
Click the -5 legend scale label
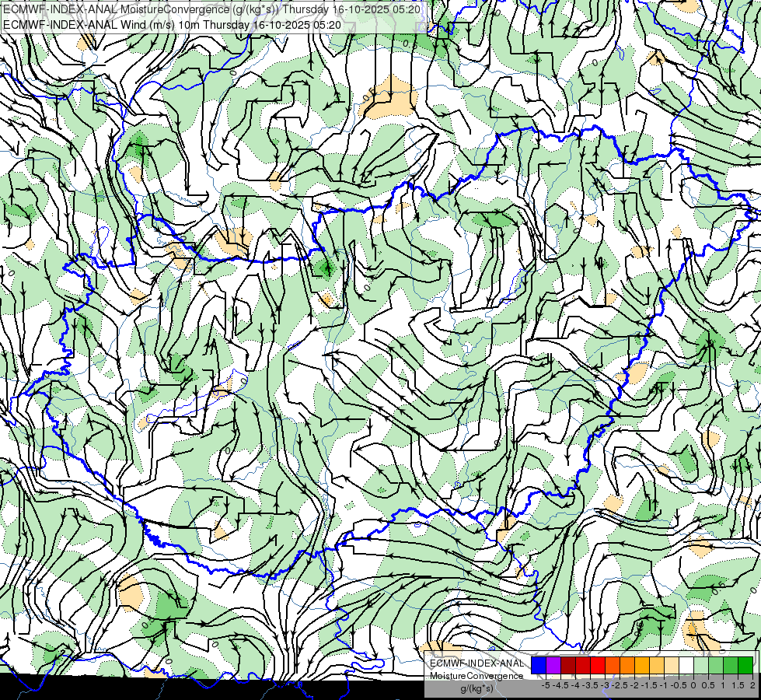pyautogui.click(x=546, y=685)
